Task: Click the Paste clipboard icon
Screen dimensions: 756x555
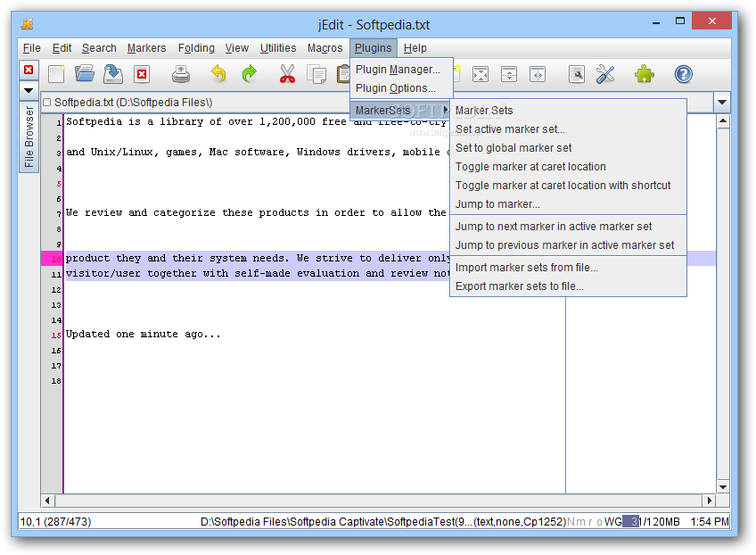Action: click(x=343, y=74)
